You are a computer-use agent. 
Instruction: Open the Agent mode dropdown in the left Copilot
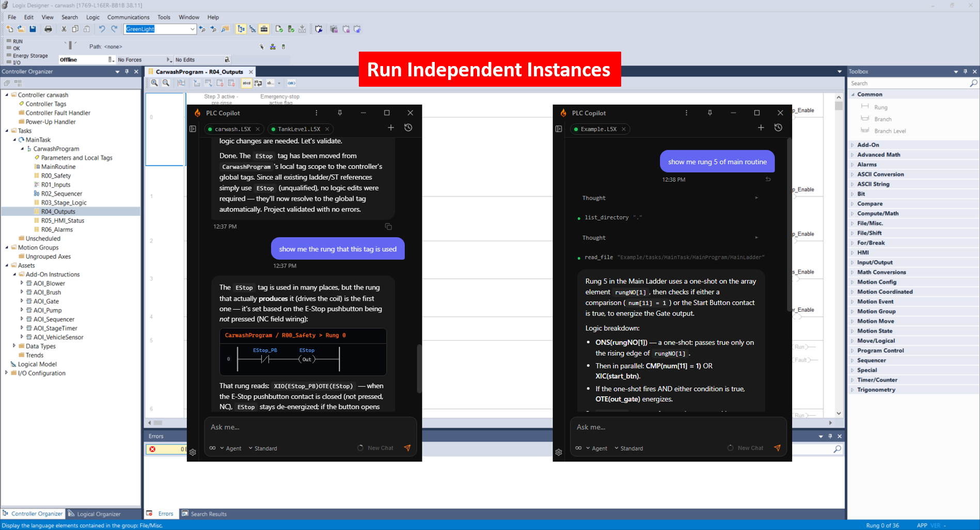click(x=231, y=448)
